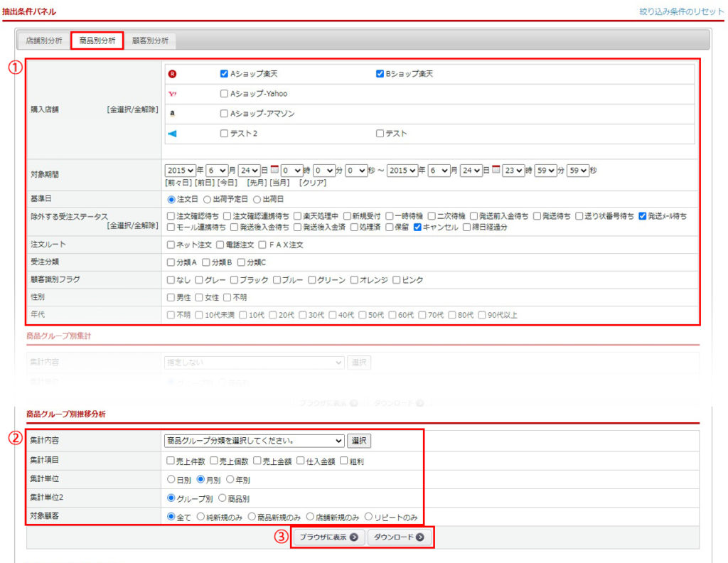The height and width of the screenshot is (563, 728).
Task: Switch to the 店舗別分析 tab
Action: (x=44, y=41)
